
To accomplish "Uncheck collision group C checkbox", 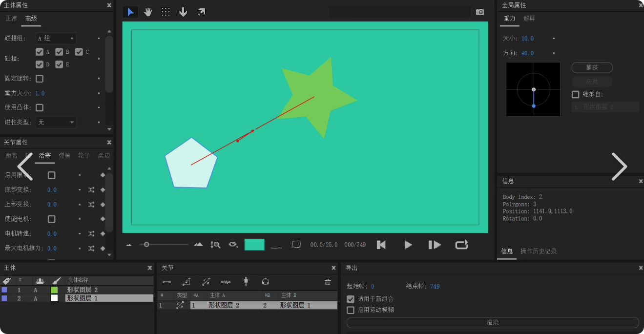I will click(x=79, y=52).
